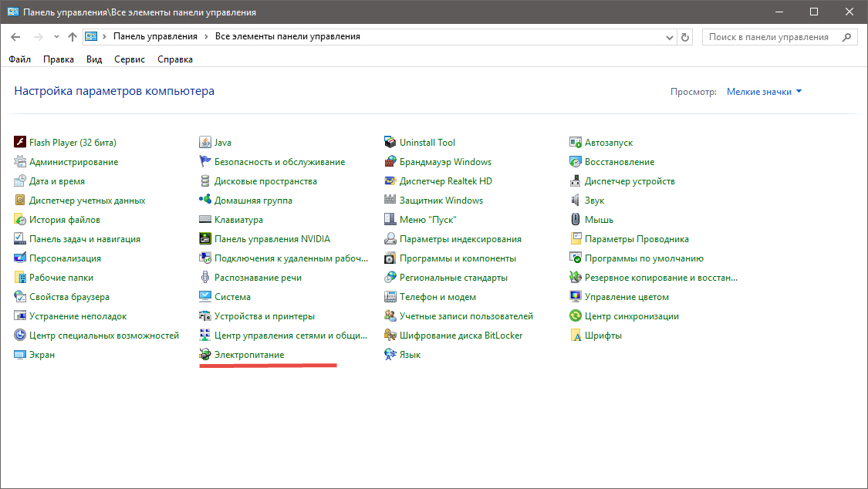Open Параметры Проводника link
The image size is (868, 489).
coord(637,239)
